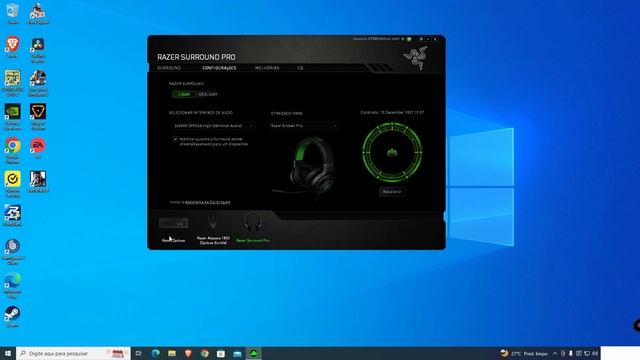640x360 pixels.
Task: Open the weather widget in the taskbar
Action: pos(524,353)
